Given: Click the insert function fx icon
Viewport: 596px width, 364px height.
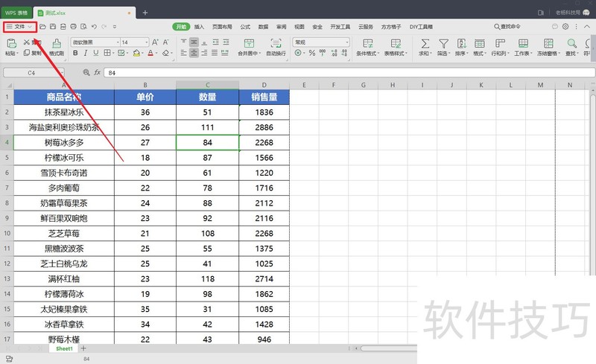Looking at the screenshot, I should coord(97,73).
